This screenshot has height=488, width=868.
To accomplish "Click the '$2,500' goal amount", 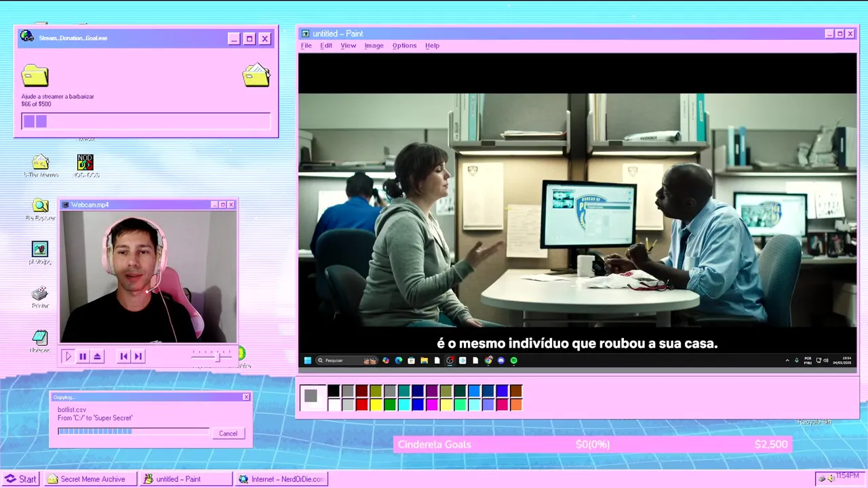I will [771, 445].
